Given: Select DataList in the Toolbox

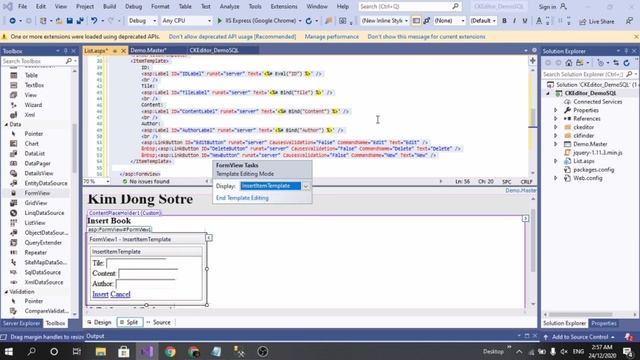Looking at the screenshot, I should pyautogui.click(x=35, y=153).
